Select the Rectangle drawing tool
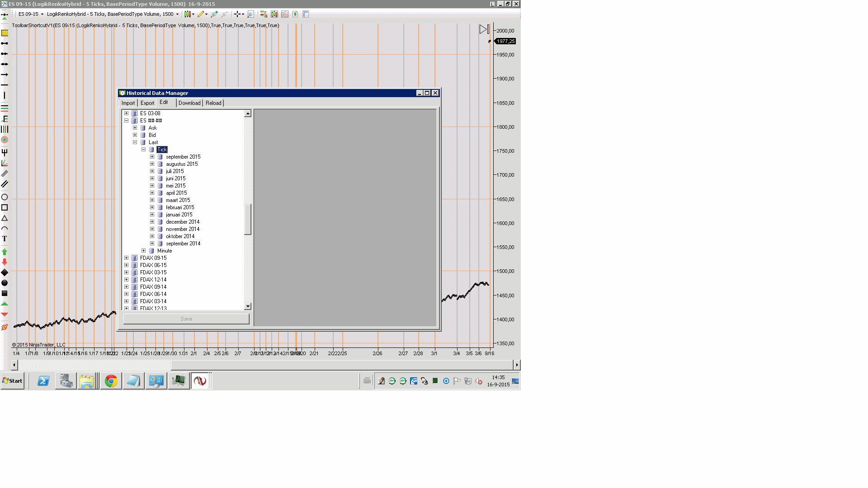 click(5, 207)
